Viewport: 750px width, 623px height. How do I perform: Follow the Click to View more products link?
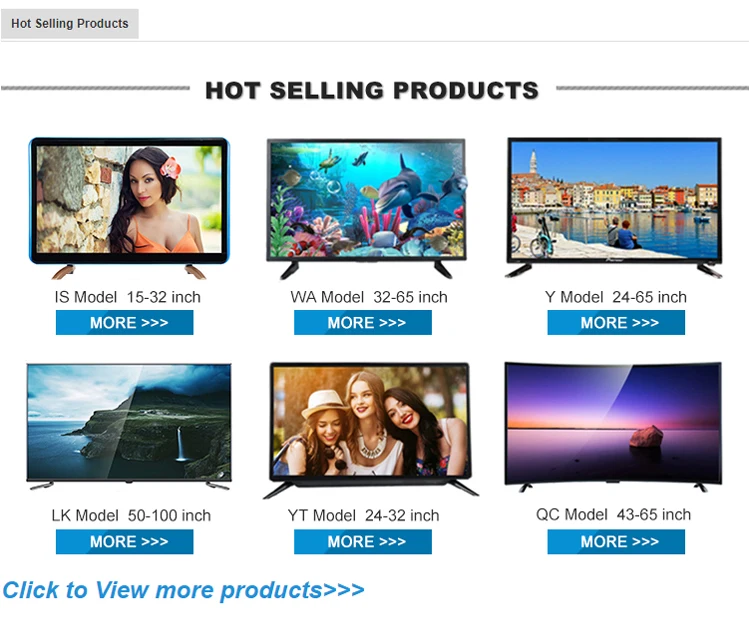click(x=183, y=590)
